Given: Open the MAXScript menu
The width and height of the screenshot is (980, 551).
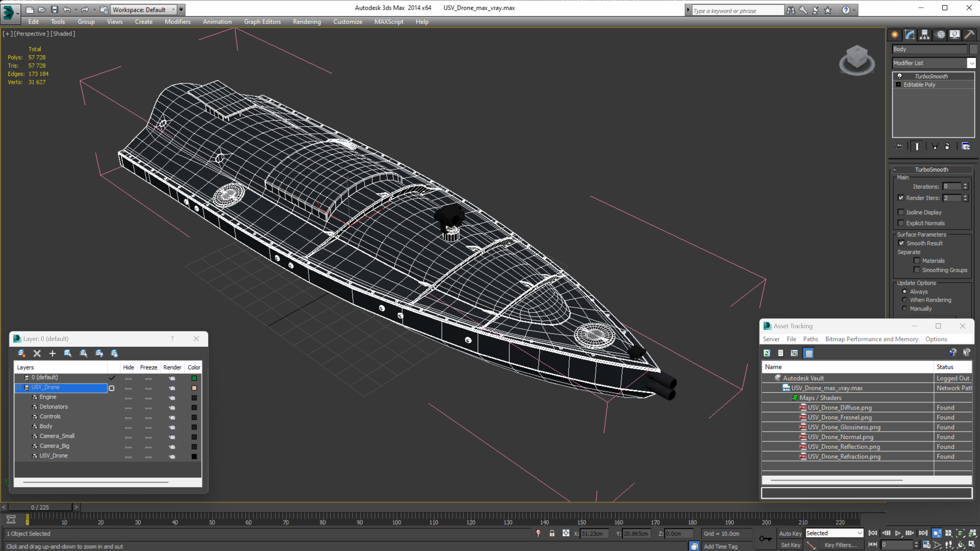Looking at the screenshot, I should pyautogui.click(x=388, y=22).
